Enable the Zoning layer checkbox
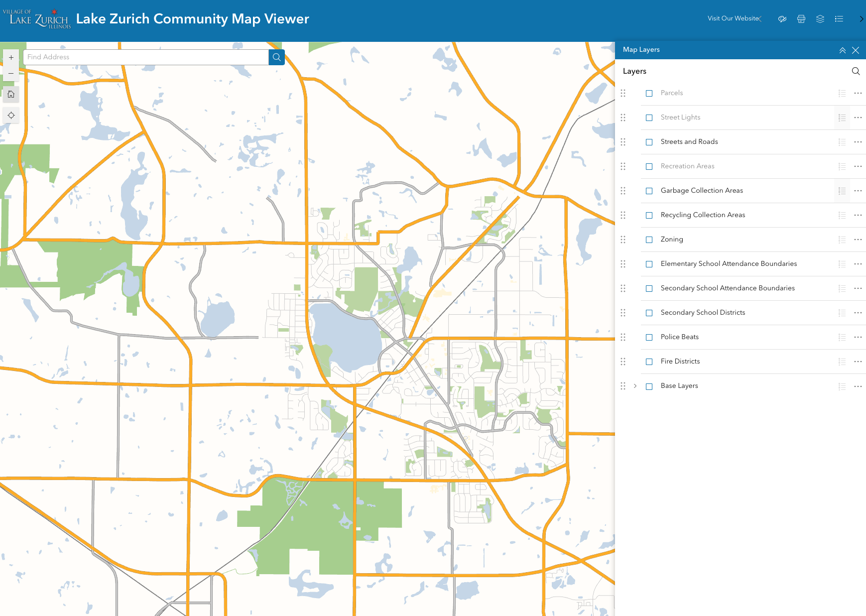The height and width of the screenshot is (616, 866). (649, 240)
